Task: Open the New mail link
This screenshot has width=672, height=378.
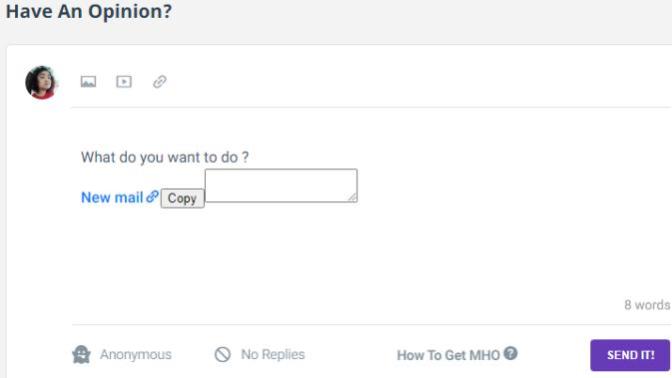Action: [x=112, y=198]
